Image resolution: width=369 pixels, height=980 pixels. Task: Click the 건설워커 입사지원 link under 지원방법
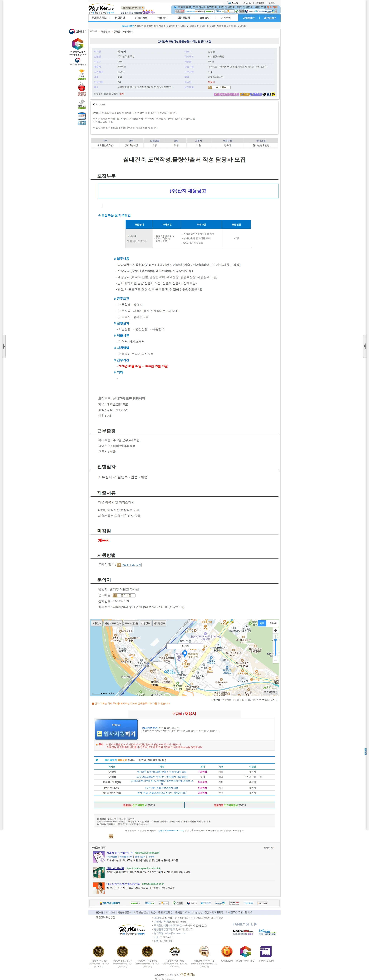129,565
